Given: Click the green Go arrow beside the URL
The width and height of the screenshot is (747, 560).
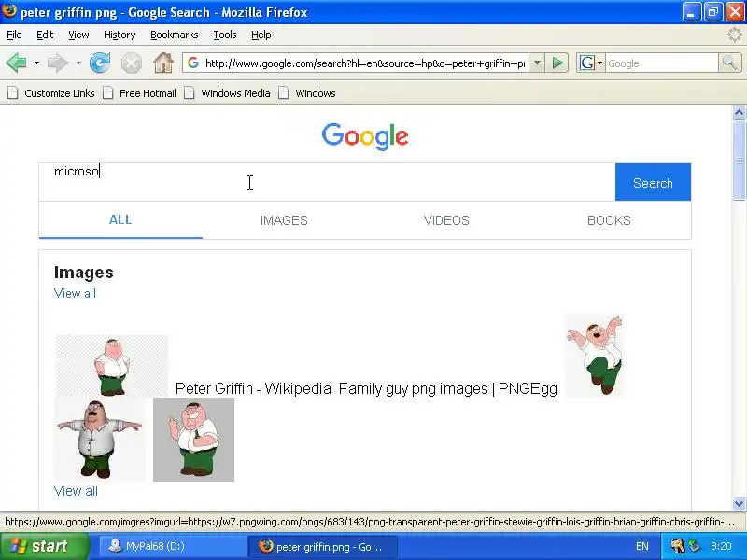Looking at the screenshot, I should 557,63.
